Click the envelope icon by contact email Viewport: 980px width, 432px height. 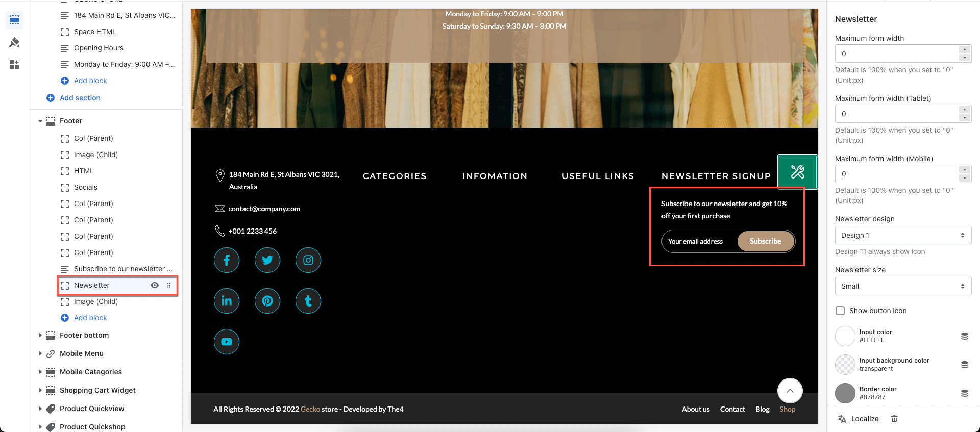[x=220, y=209]
